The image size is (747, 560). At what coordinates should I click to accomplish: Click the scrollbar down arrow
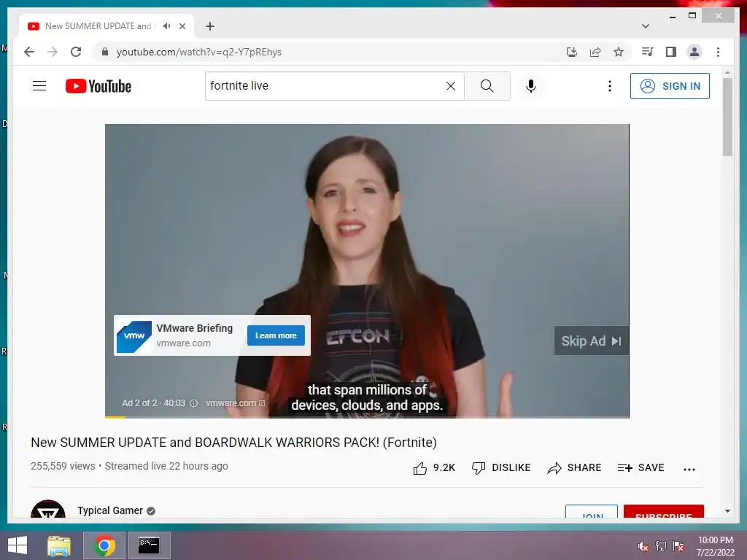point(727,511)
